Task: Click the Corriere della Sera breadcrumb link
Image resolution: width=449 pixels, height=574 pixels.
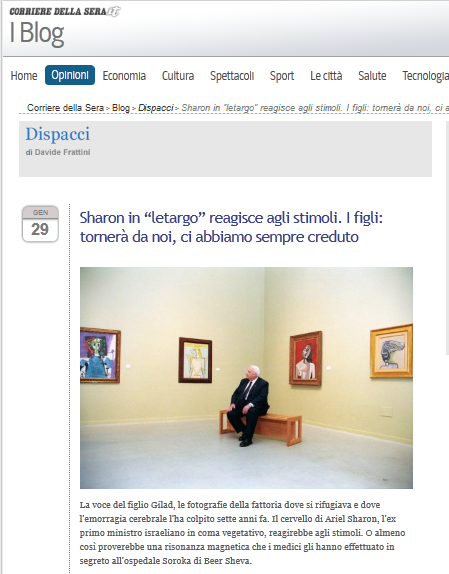Action: point(66,108)
